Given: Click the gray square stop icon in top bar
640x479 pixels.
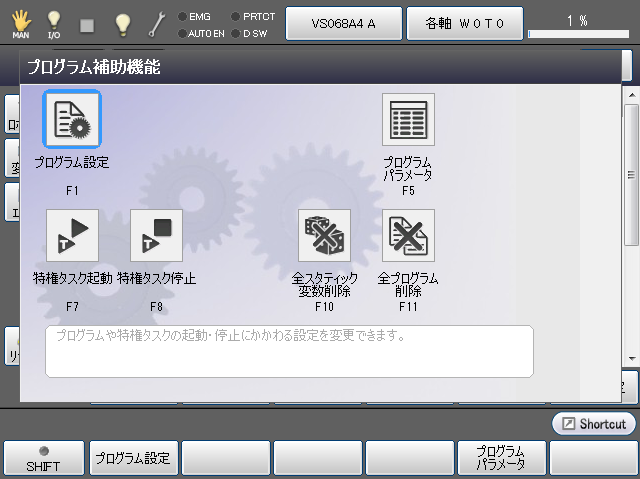Looking at the screenshot, I should [x=87, y=24].
